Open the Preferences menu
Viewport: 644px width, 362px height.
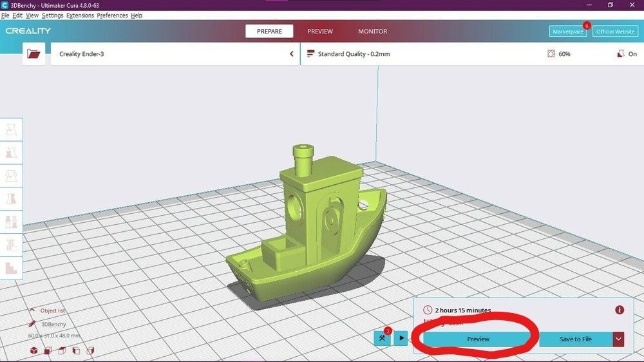tap(112, 15)
